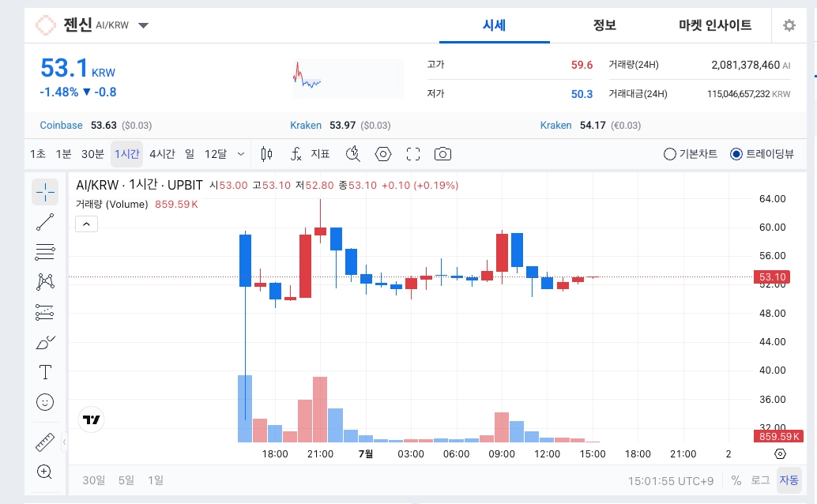Screen dimensions: 817x504
Task: Switch to the 정보 tab
Action: click(604, 25)
